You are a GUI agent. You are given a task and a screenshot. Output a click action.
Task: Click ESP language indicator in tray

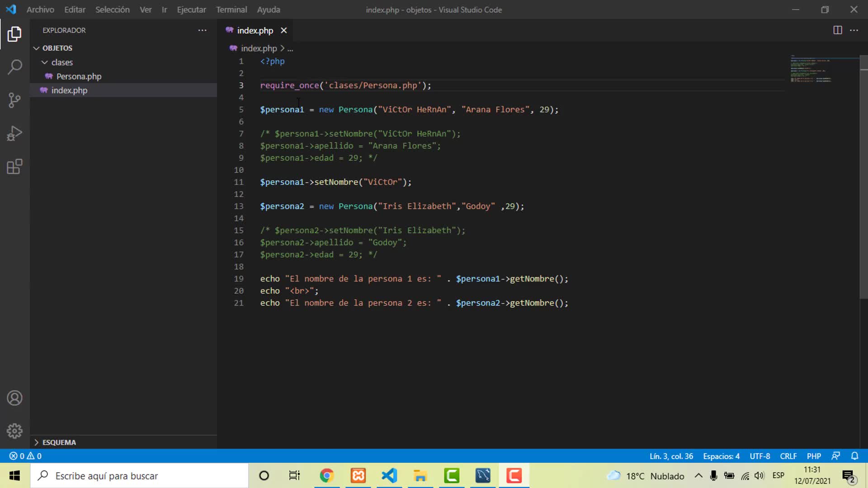tap(778, 475)
